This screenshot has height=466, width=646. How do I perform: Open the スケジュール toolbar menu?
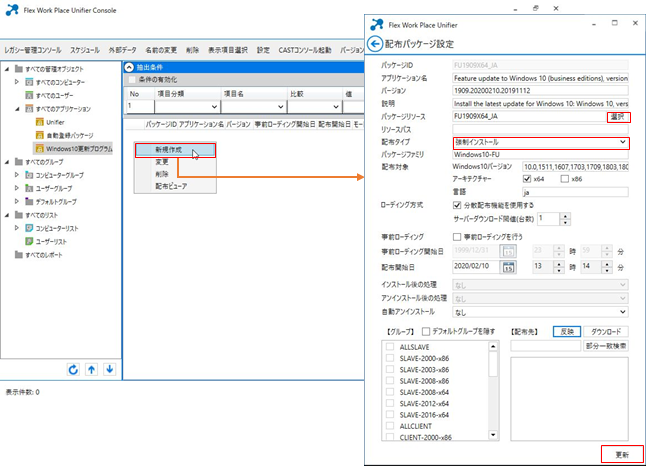(x=85, y=50)
